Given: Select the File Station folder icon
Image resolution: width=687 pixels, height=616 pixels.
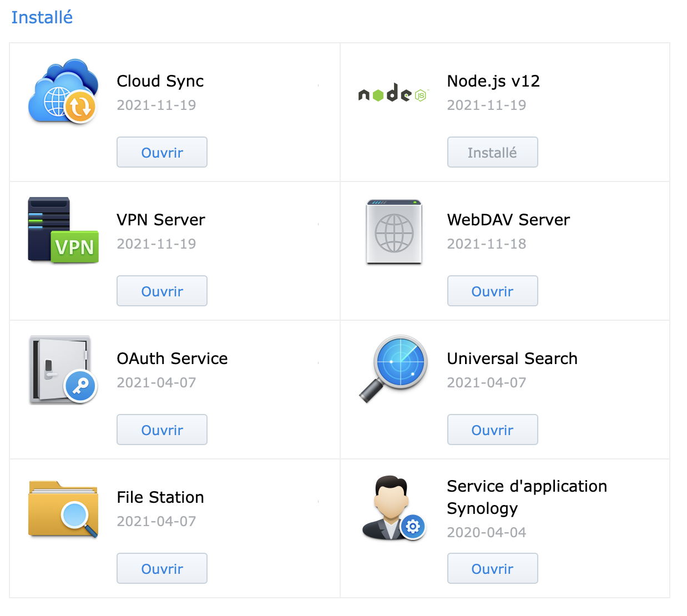Looking at the screenshot, I should [63, 509].
